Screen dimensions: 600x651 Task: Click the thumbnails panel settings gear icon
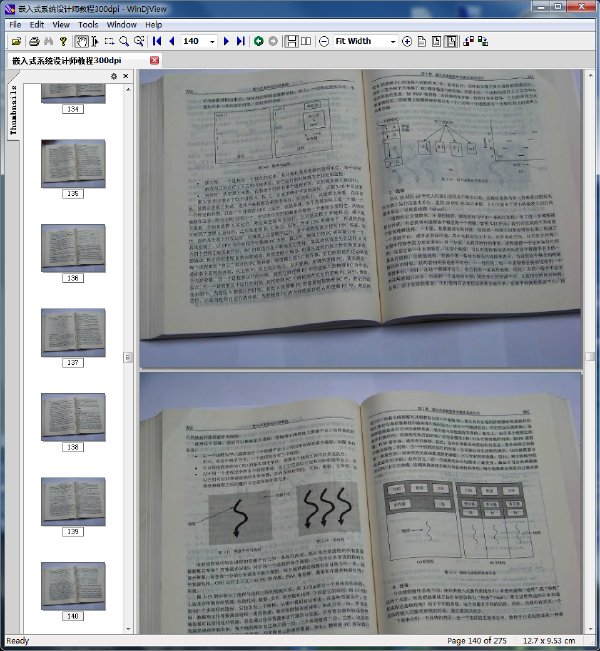click(114, 76)
